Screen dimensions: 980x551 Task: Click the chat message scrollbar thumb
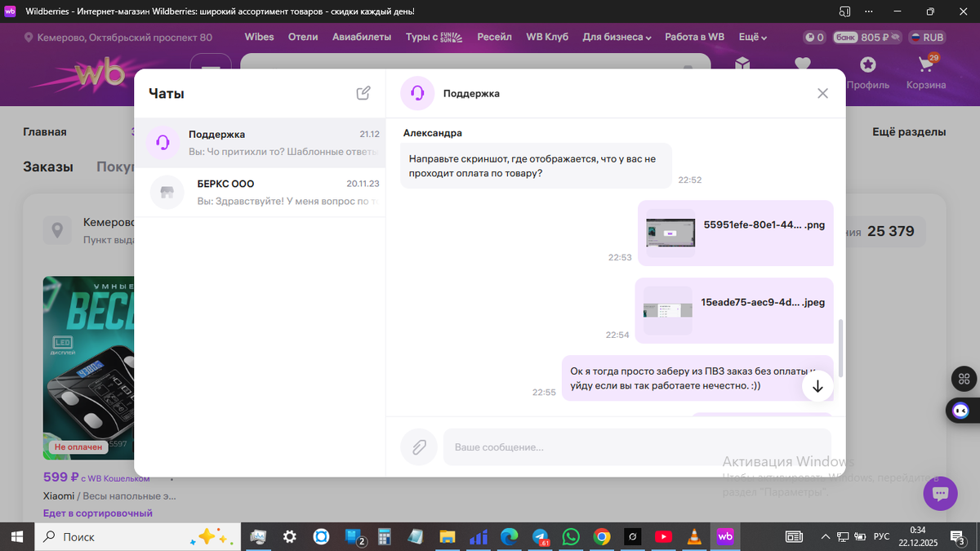pyautogui.click(x=840, y=349)
